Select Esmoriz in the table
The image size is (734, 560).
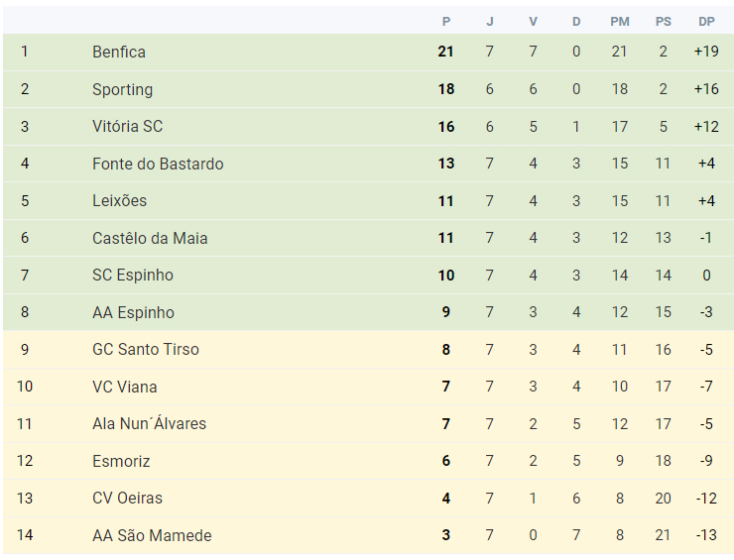[121, 461]
